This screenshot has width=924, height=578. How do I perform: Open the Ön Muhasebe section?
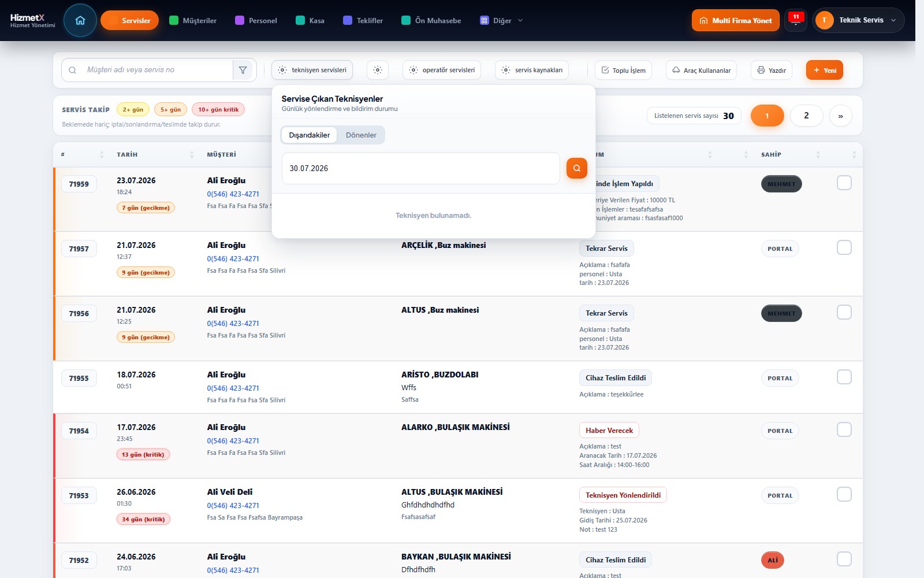(x=431, y=20)
